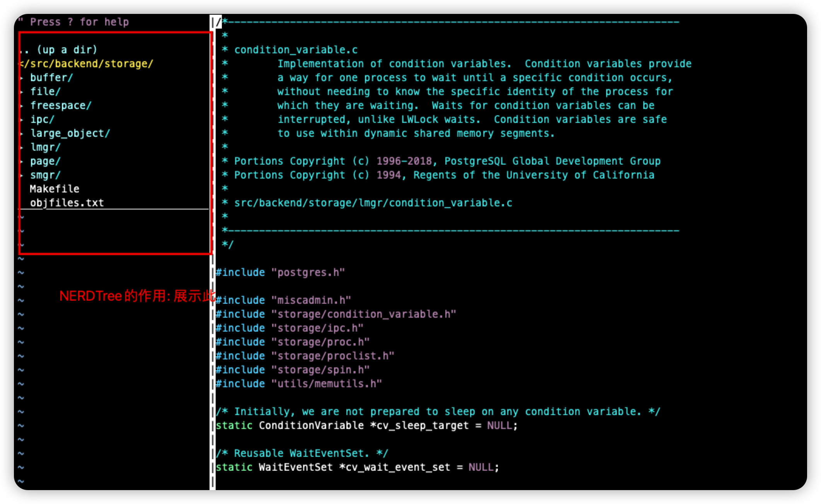
Task: Expand the freespace/ directory arrow
Action: (22, 106)
